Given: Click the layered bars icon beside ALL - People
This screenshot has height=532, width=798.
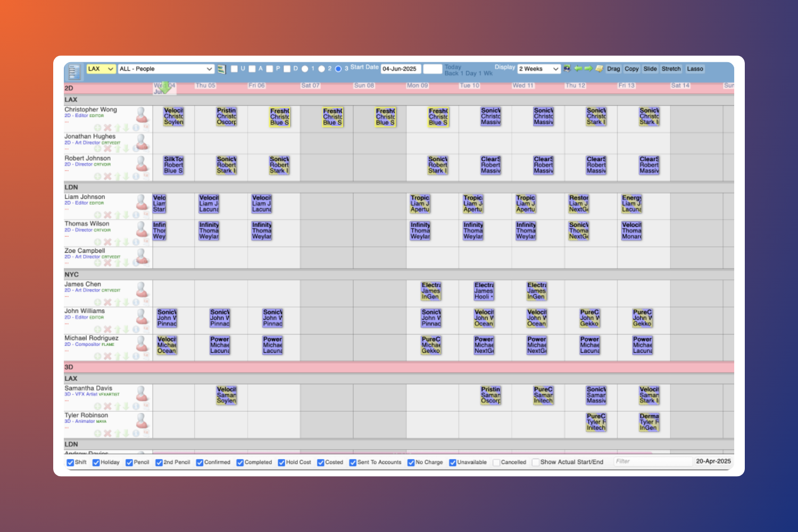Looking at the screenshot, I should click(221, 69).
